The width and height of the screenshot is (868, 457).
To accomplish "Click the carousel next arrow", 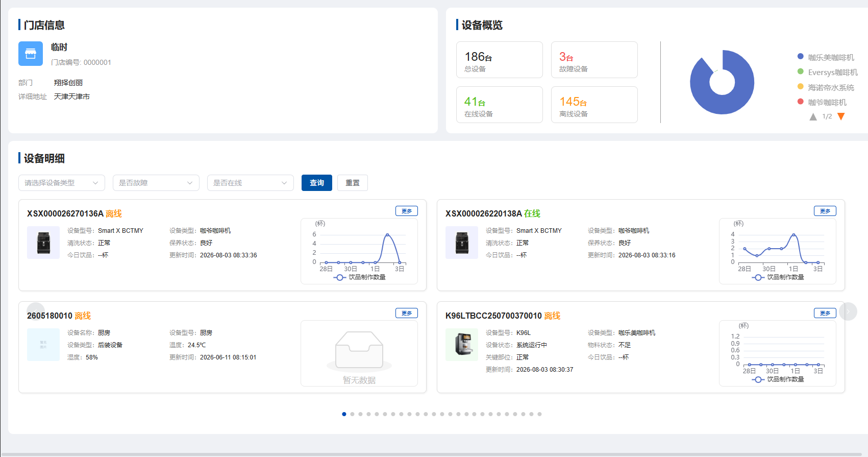I will click(848, 311).
